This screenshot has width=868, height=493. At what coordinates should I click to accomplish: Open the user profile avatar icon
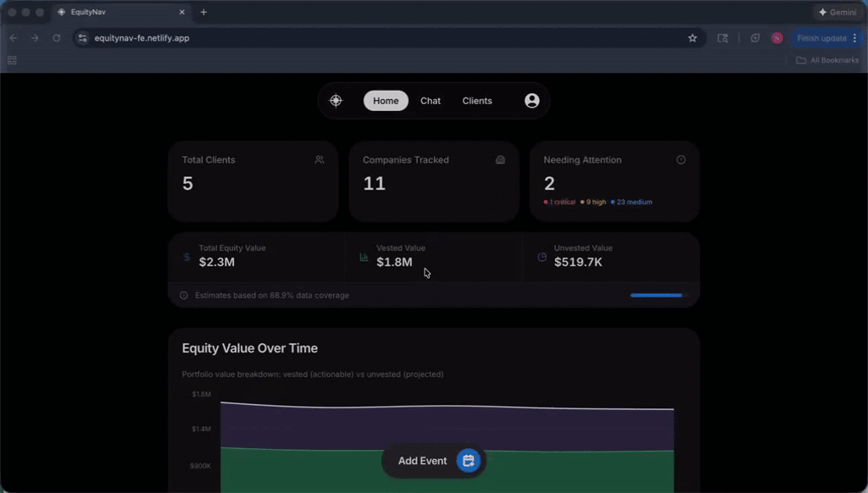pyautogui.click(x=532, y=101)
